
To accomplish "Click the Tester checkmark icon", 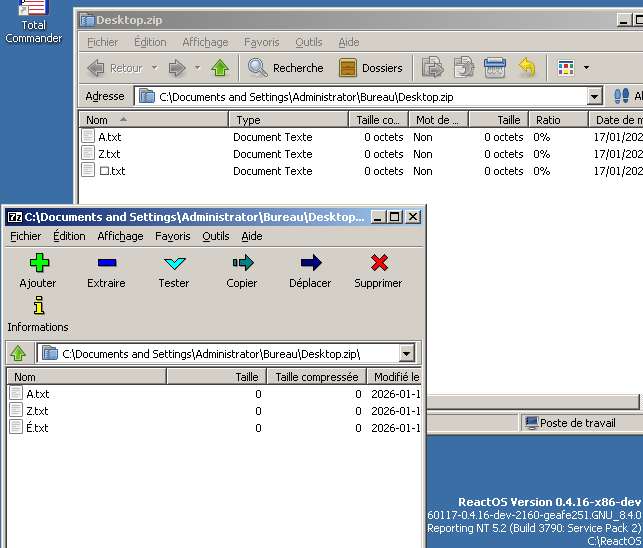I will pyautogui.click(x=174, y=263).
